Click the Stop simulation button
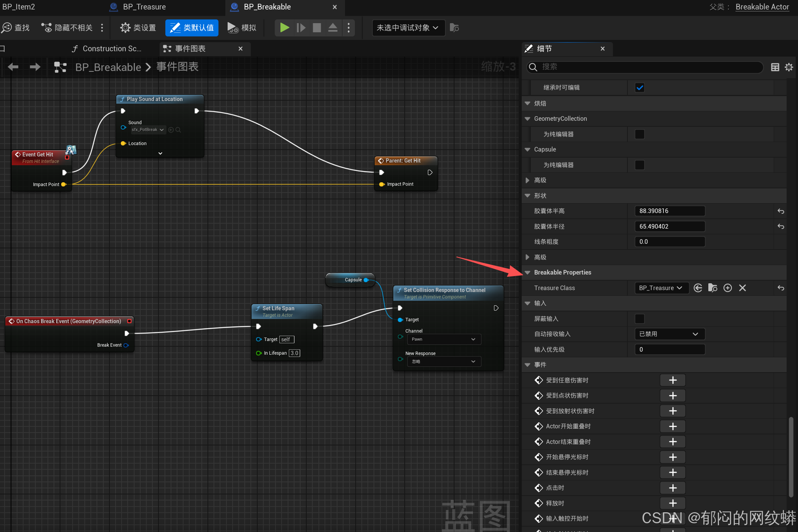Viewport: 798px width, 532px height. [x=317, y=28]
